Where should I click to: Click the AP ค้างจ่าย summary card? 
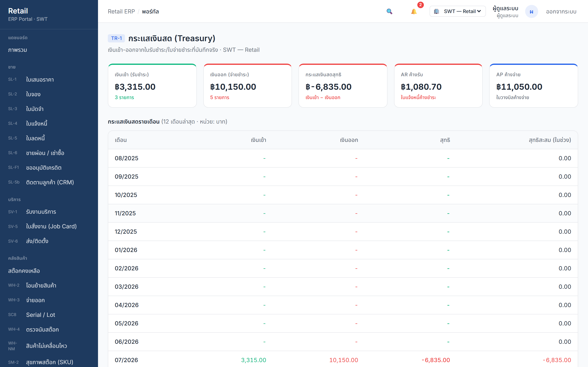533,86
